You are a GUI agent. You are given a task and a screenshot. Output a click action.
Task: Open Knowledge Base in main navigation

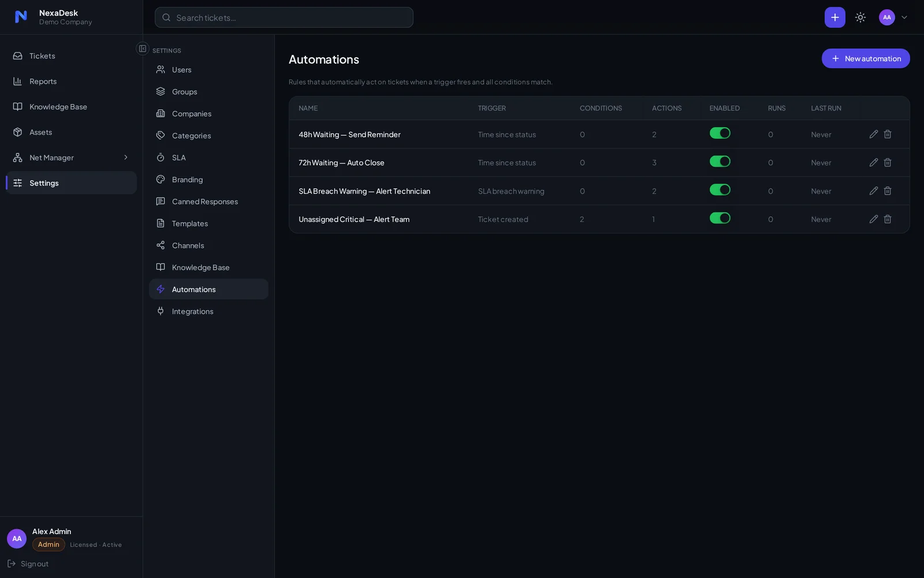[x=71, y=107]
